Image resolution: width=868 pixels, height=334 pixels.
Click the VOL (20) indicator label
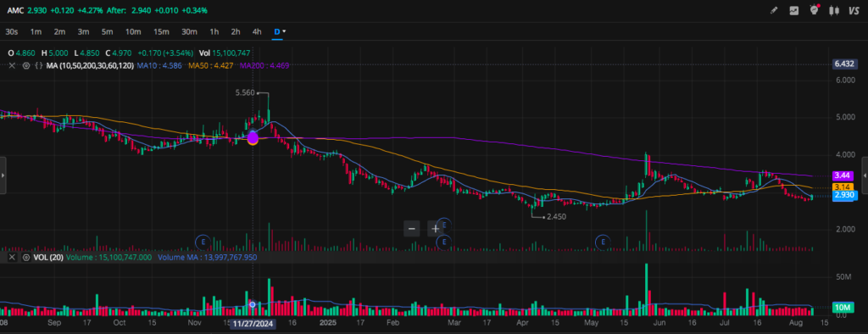coord(47,258)
